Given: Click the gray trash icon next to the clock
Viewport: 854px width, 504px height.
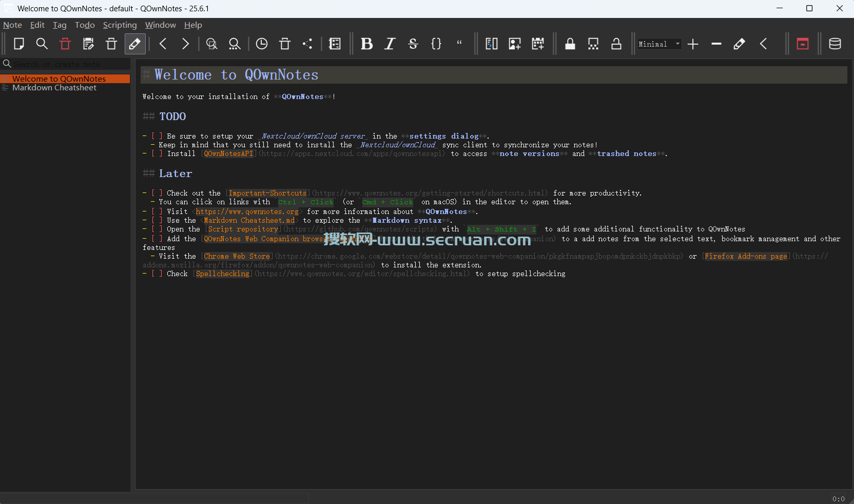Looking at the screenshot, I should (285, 44).
